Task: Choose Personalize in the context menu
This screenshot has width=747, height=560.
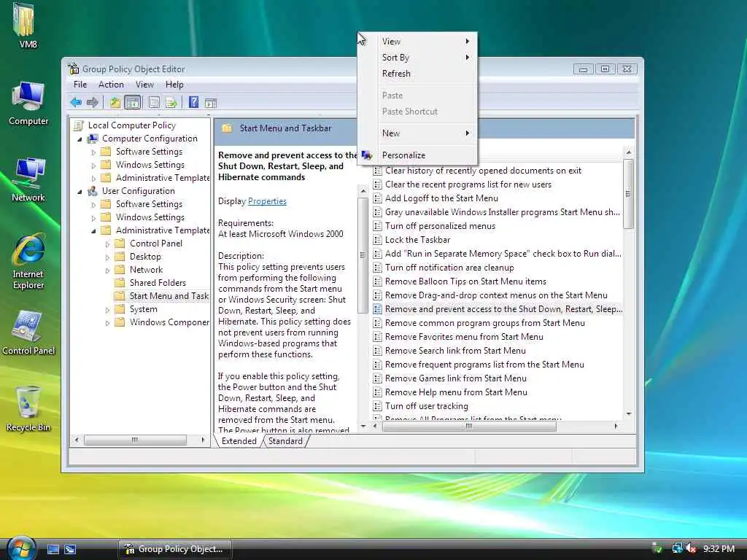Action: click(417, 155)
